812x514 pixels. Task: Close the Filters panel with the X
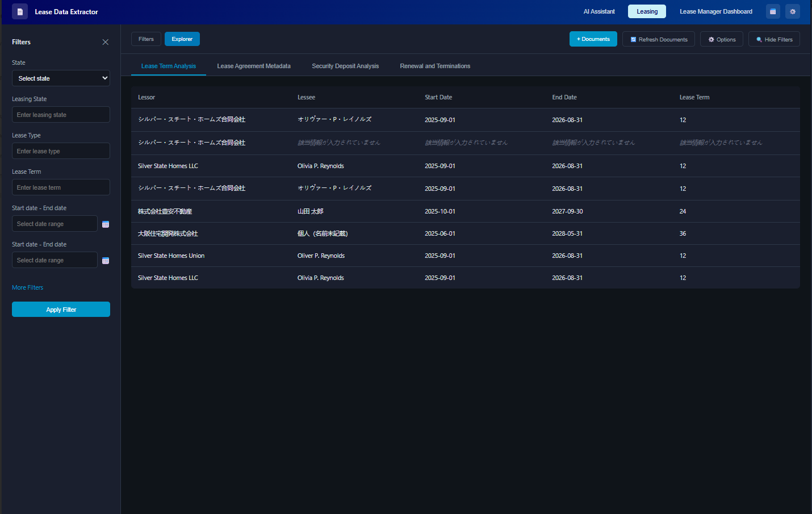pyautogui.click(x=105, y=42)
